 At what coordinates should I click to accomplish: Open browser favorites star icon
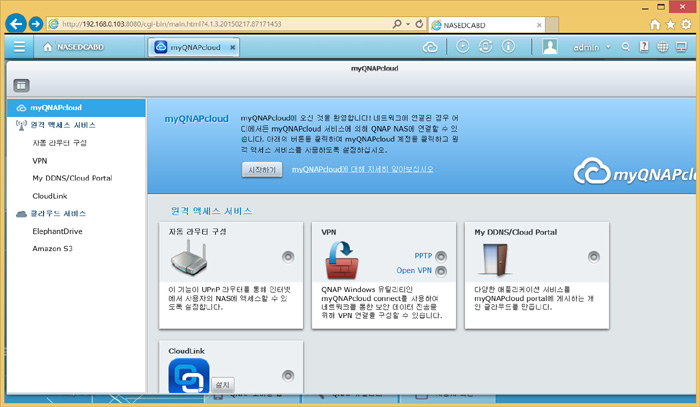(671, 24)
